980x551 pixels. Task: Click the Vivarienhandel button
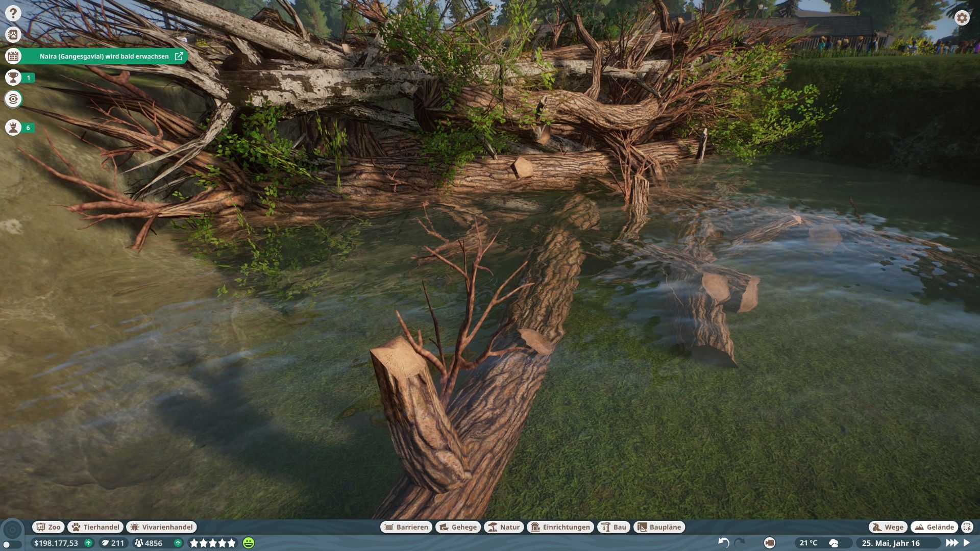point(161,527)
